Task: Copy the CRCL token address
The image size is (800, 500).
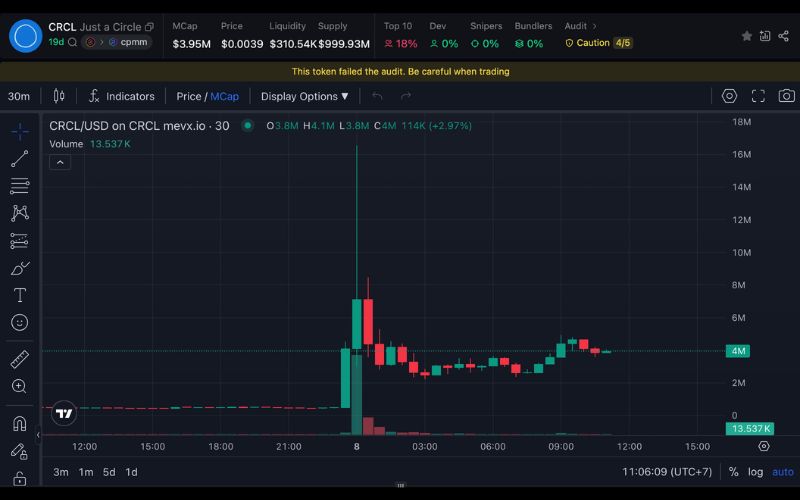Action: 149,27
